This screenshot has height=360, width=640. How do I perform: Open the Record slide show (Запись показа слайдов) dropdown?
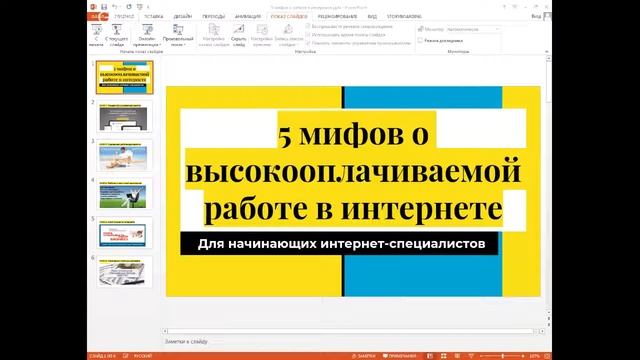coord(289,35)
